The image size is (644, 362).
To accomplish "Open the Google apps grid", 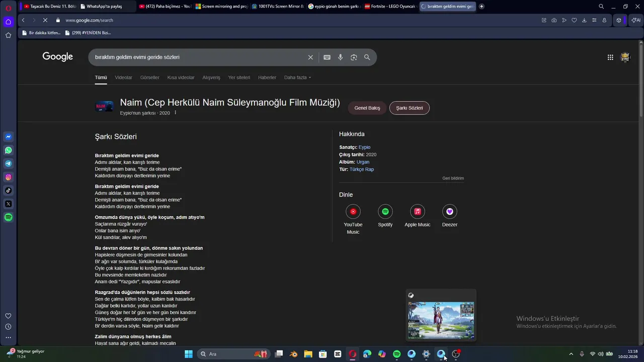I will [x=610, y=57].
